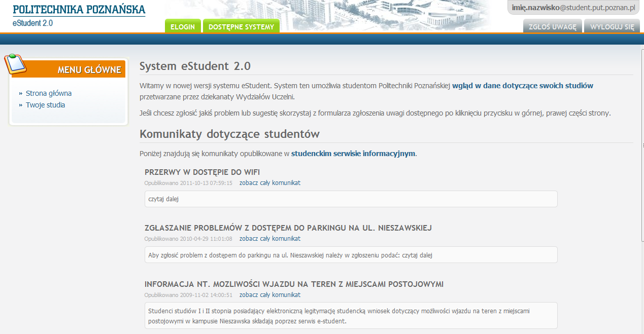Follow link wgląd w dane dotyczące swoich studiów
This screenshot has height=334, width=644.
[523, 86]
